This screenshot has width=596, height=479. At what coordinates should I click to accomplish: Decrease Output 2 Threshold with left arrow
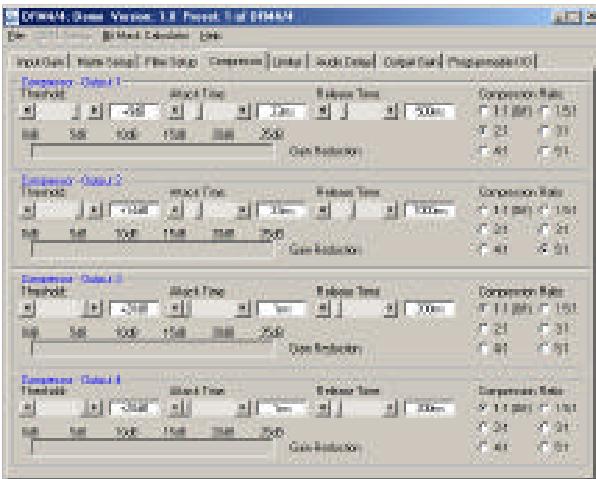click(x=27, y=211)
